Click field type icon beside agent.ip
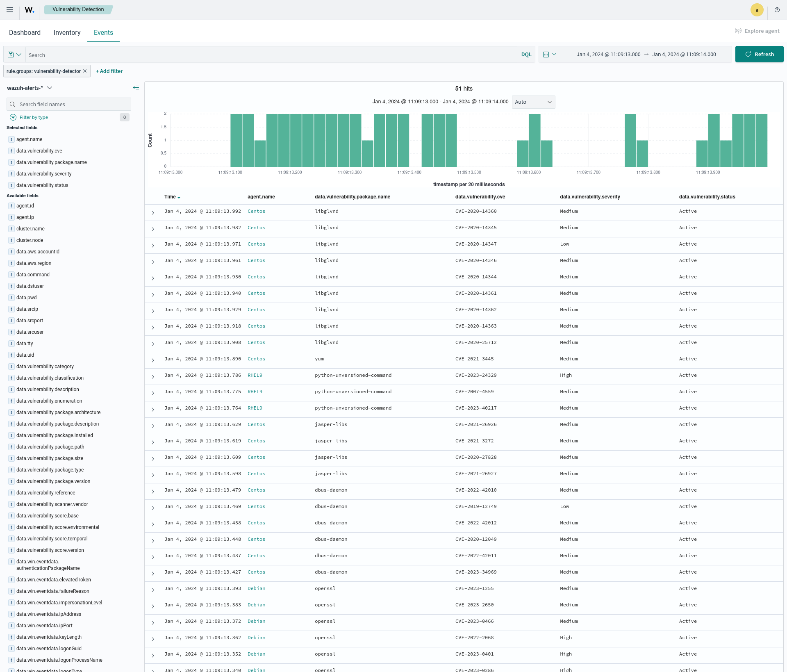The width and height of the screenshot is (787, 672). (x=11, y=217)
